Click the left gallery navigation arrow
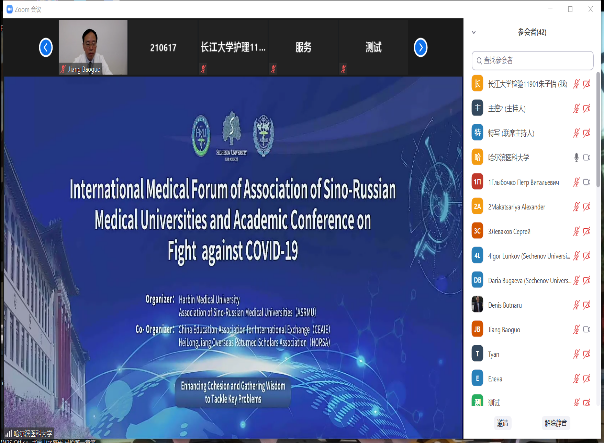604x443 pixels. tap(46, 47)
